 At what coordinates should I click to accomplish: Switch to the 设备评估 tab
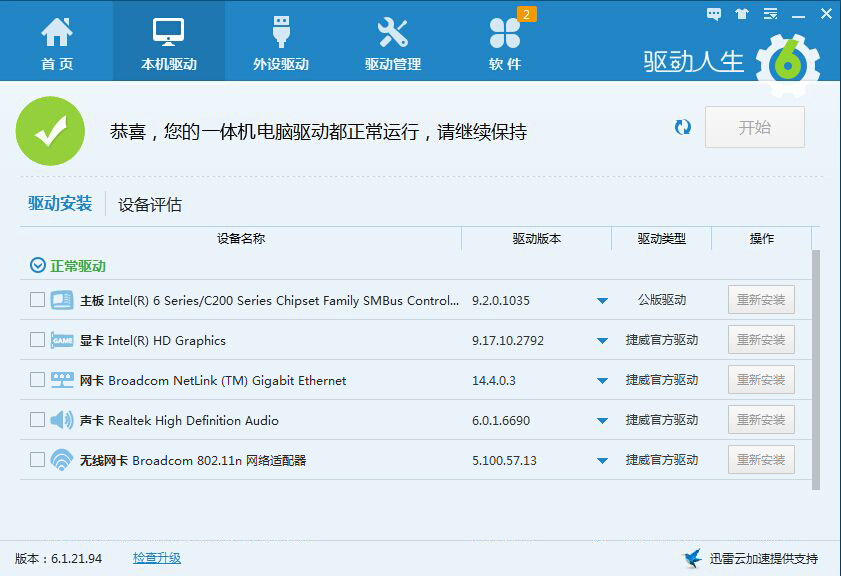(150, 205)
